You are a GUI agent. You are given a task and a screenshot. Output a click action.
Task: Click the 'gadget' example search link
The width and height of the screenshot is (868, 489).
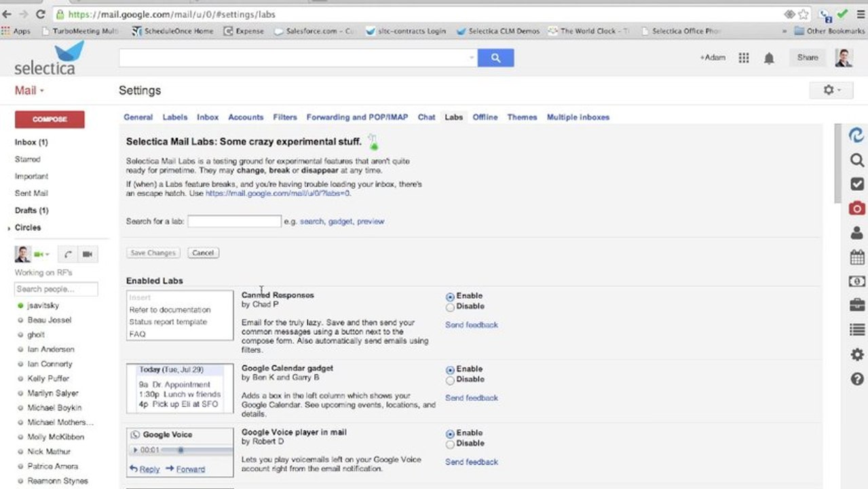point(340,221)
